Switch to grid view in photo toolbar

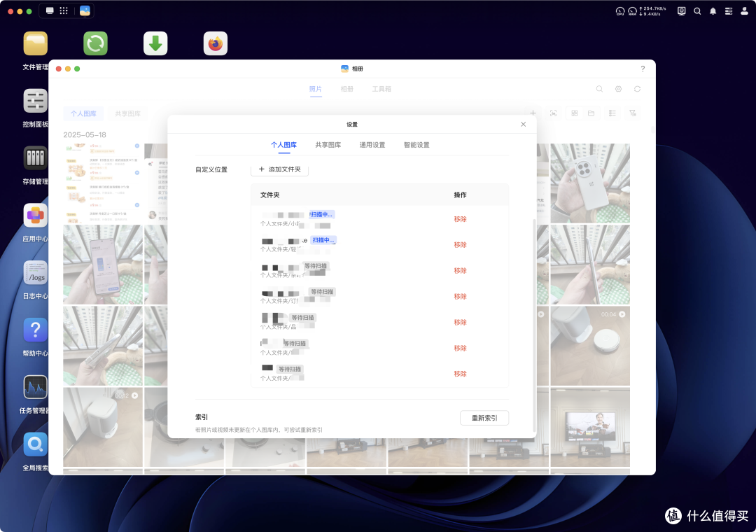click(574, 113)
